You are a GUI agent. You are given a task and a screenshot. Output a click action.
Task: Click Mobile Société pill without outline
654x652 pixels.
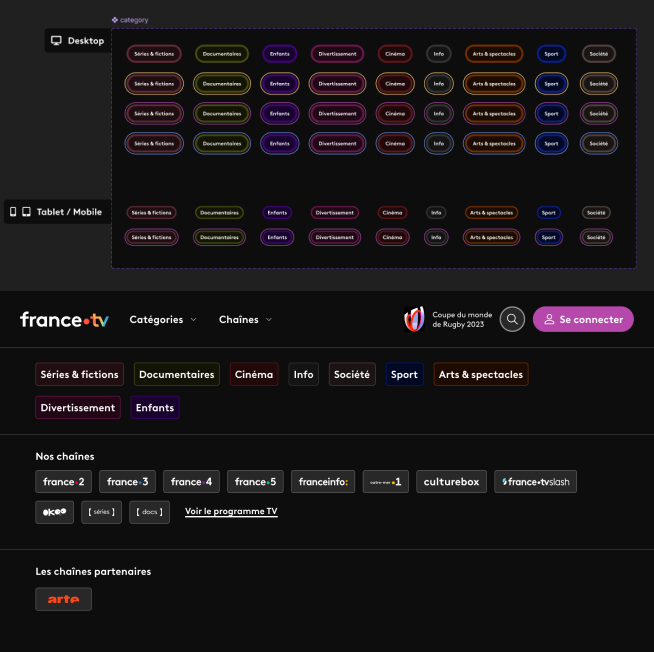point(596,213)
